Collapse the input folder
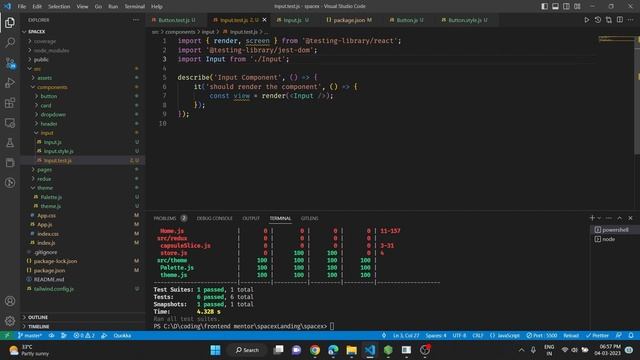This screenshot has width=640, height=360. click(x=83, y=133)
